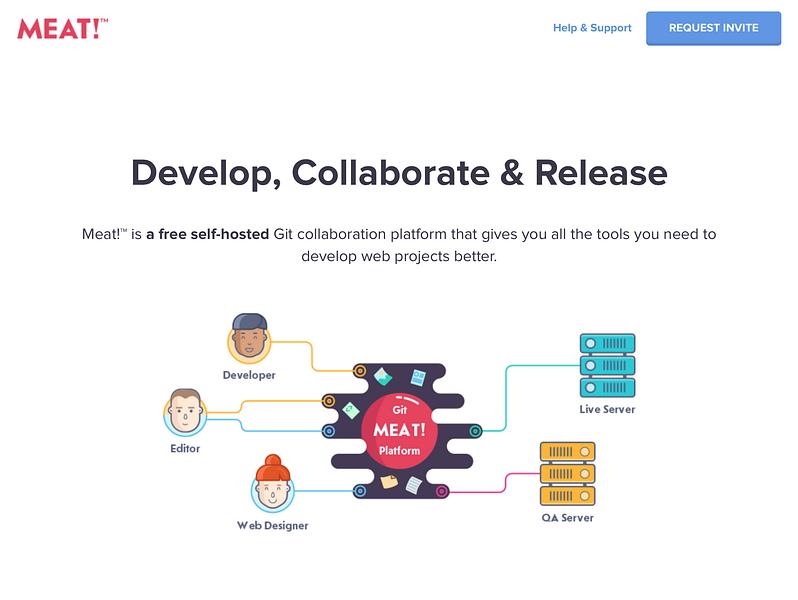Select the Web Designer avatar icon
The image size is (798, 600).
pos(272,484)
